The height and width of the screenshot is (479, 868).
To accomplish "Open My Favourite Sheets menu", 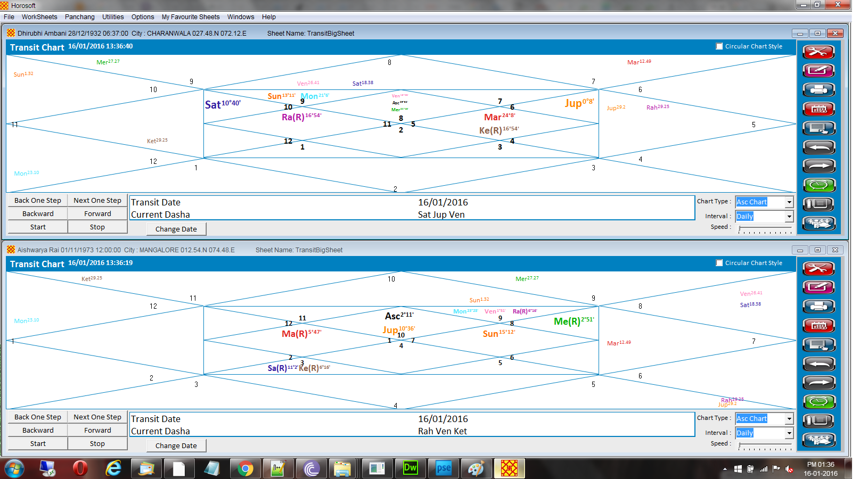I will pos(191,17).
